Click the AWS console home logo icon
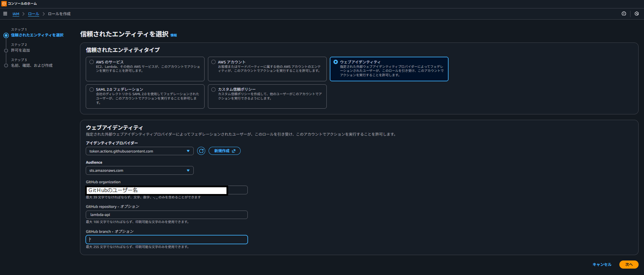Screen dimensions: 644x275 click(x=4, y=4)
